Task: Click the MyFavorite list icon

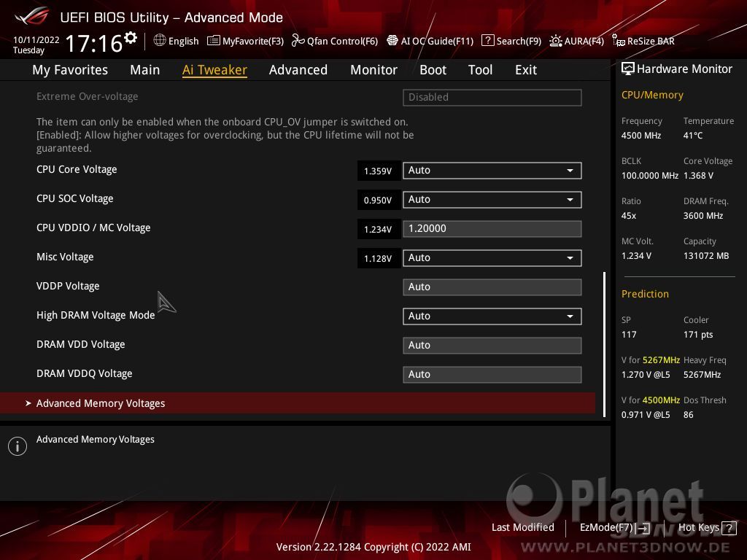Action: pyautogui.click(x=214, y=41)
